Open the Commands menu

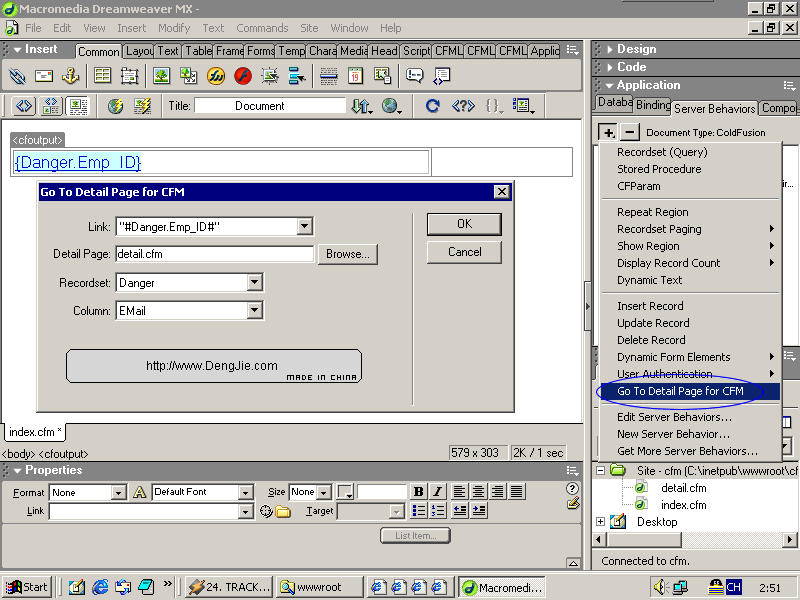(262, 28)
